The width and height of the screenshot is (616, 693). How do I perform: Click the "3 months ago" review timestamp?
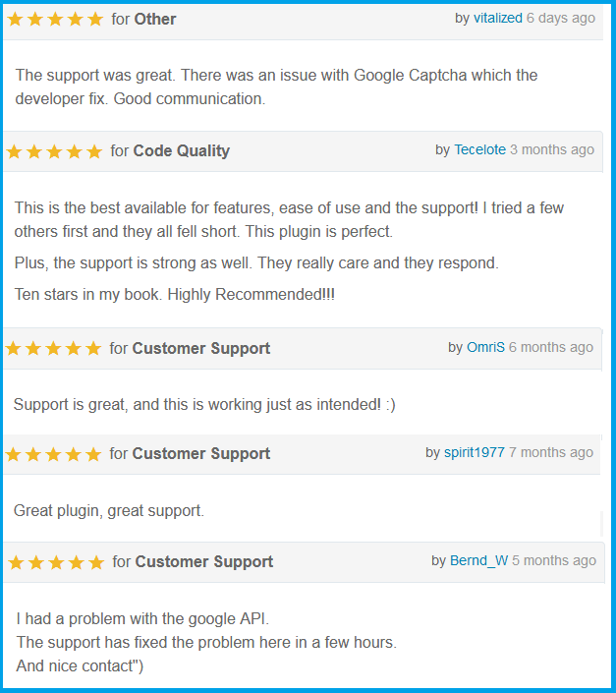552,149
